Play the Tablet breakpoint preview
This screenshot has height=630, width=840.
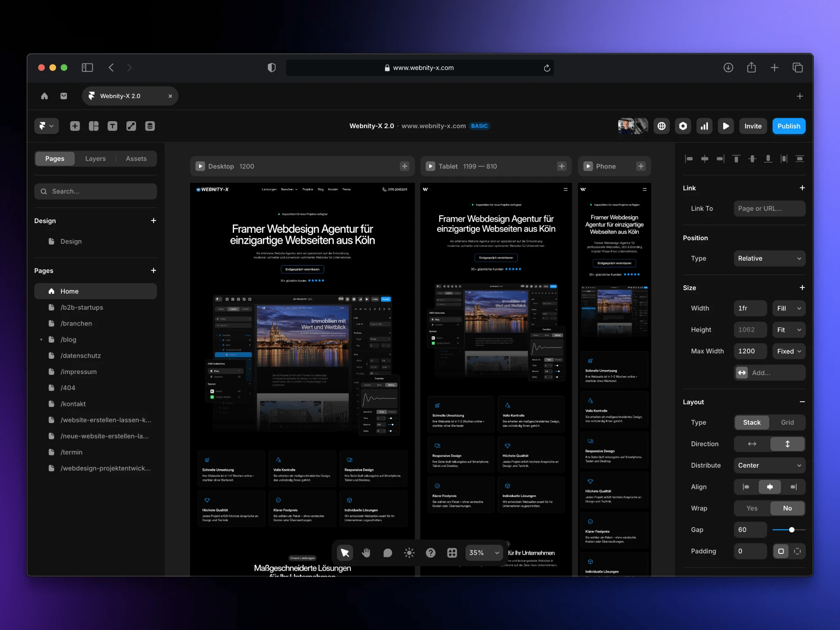pyautogui.click(x=430, y=166)
